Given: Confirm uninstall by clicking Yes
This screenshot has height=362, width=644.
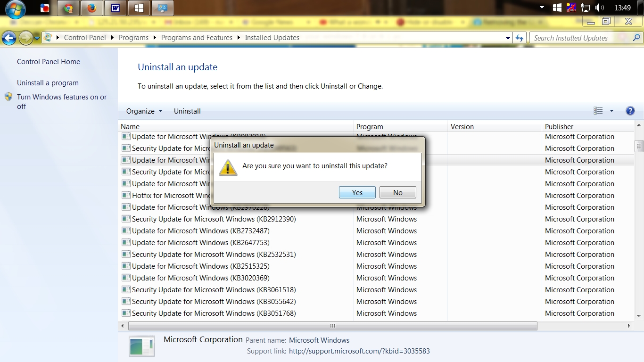Looking at the screenshot, I should tap(357, 192).
